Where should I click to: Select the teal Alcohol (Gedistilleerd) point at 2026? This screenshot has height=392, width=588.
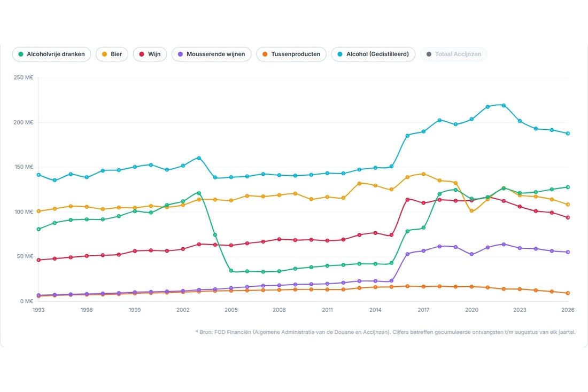click(568, 134)
